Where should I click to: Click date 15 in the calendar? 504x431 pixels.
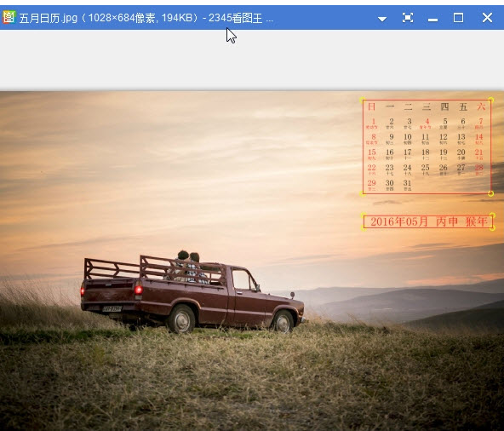pyautogui.click(x=371, y=152)
